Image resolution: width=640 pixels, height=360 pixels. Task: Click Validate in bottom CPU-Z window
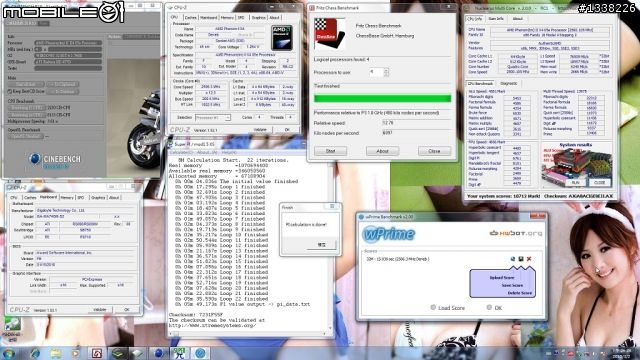(100, 310)
